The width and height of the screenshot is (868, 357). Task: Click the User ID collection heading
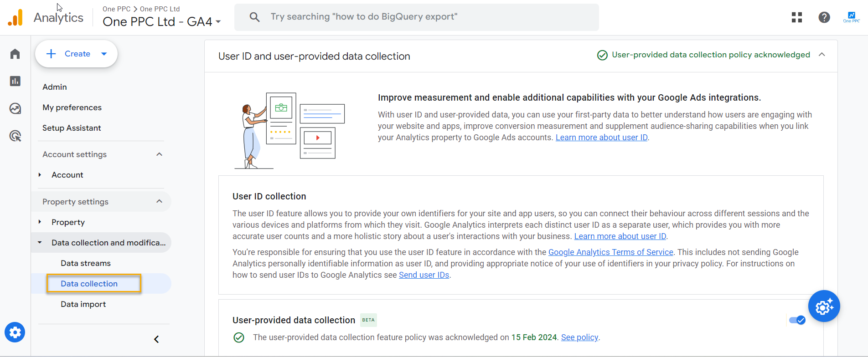tap(269, 196)
